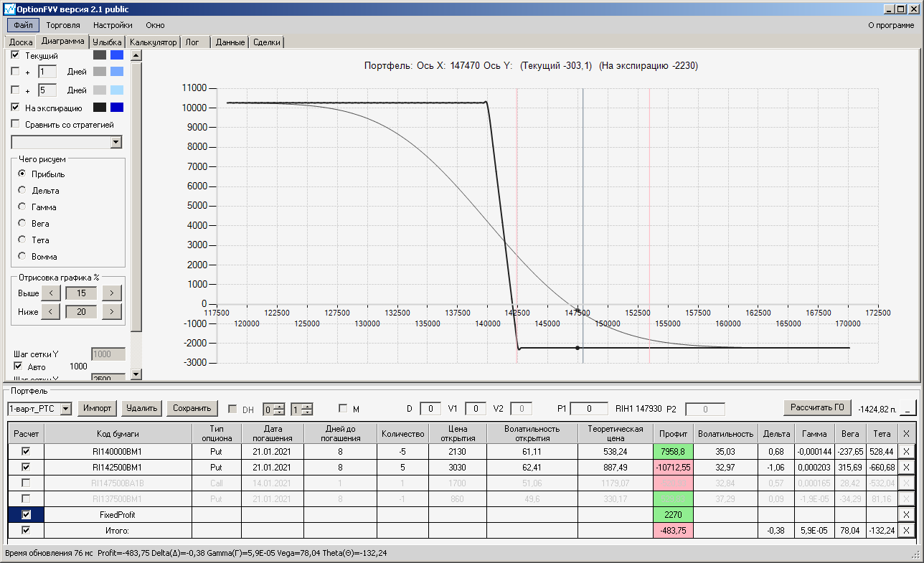Open the strategy comparison dropdown
The width and height of the screenshot is (924, 563).
(x=116, y=143)
